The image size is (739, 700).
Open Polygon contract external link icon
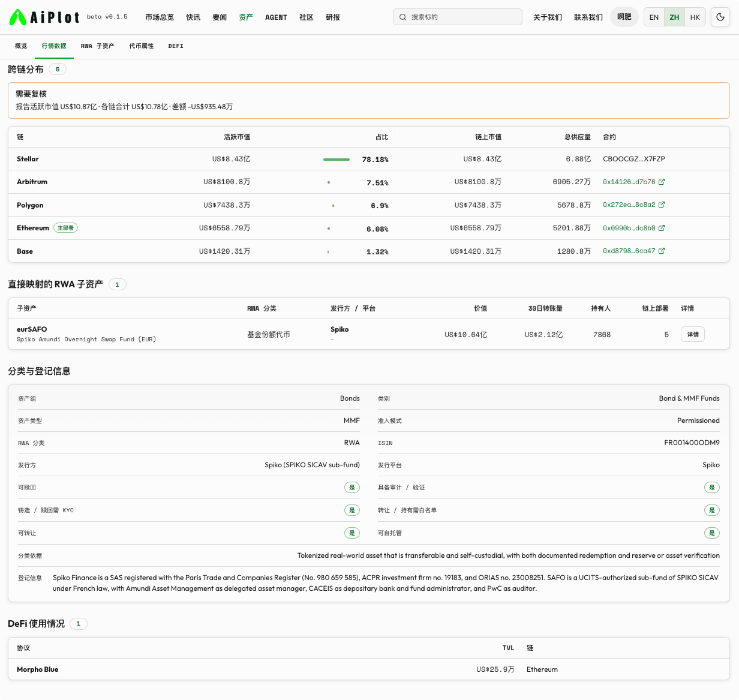[662, 205]
